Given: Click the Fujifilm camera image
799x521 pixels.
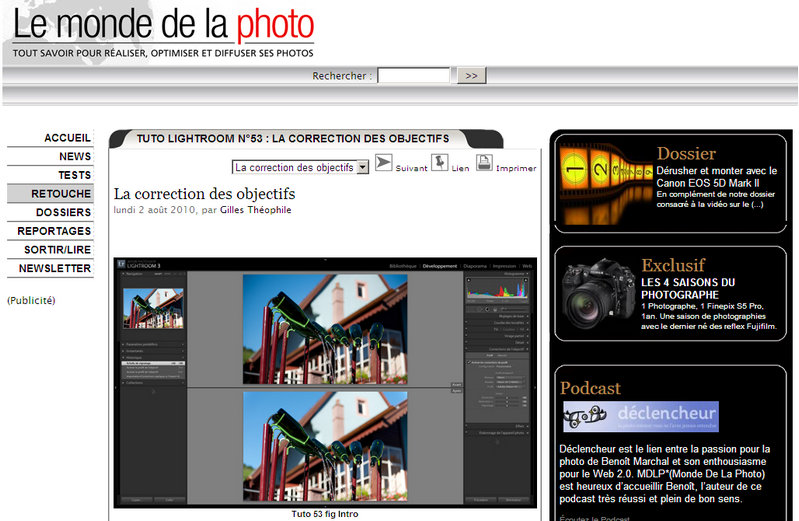Looking at the screenshot, I should click(x=598, y=295).
